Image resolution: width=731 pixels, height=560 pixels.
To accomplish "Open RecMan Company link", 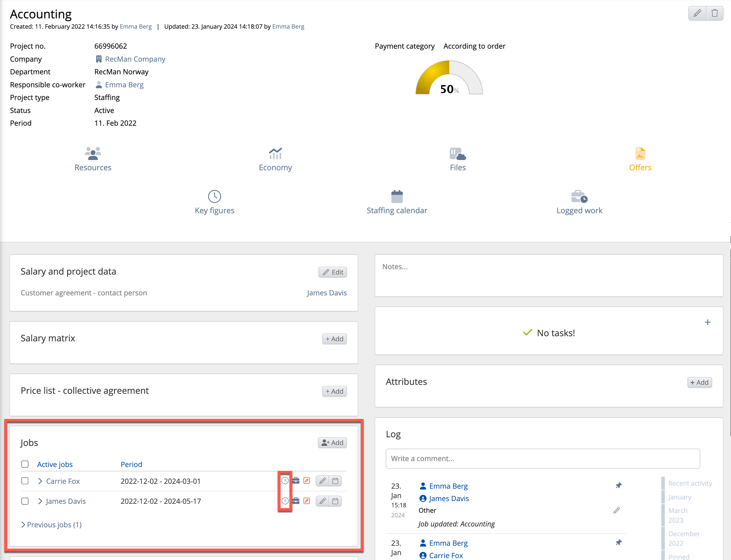I will [x=135, y=59].
